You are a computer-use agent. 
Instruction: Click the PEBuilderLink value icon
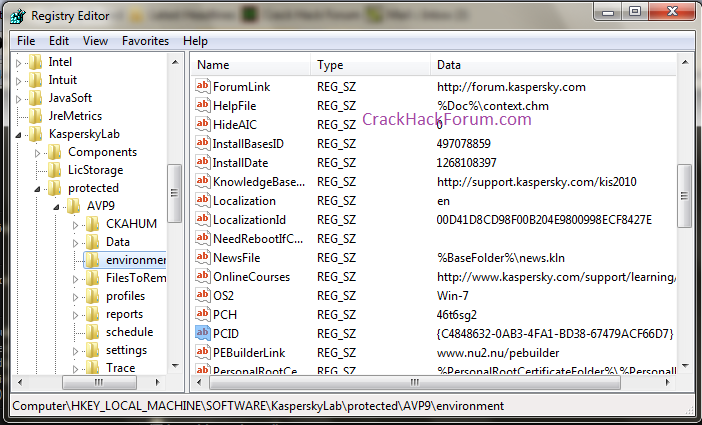pyautogui.click(x=203, y=352)
